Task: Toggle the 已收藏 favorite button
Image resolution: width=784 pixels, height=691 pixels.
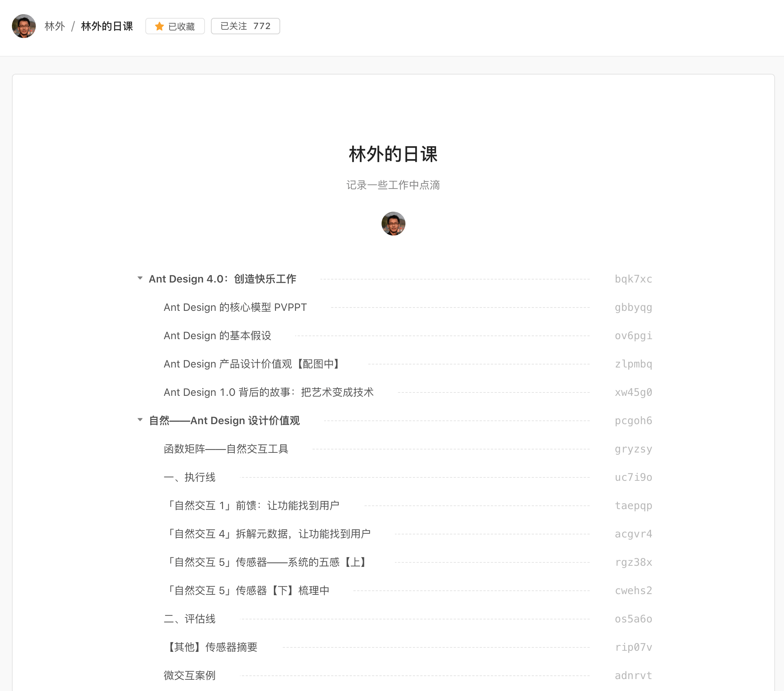Action: (175, 26)
